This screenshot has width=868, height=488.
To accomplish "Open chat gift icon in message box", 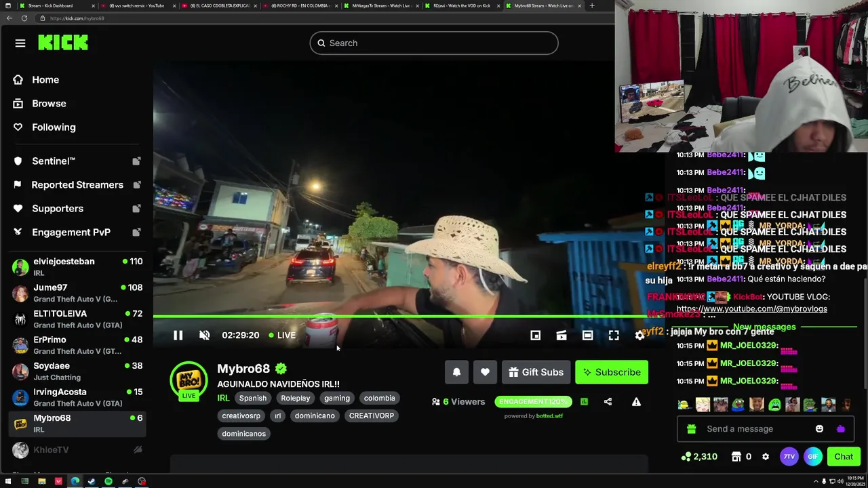I will pos(691,429).
